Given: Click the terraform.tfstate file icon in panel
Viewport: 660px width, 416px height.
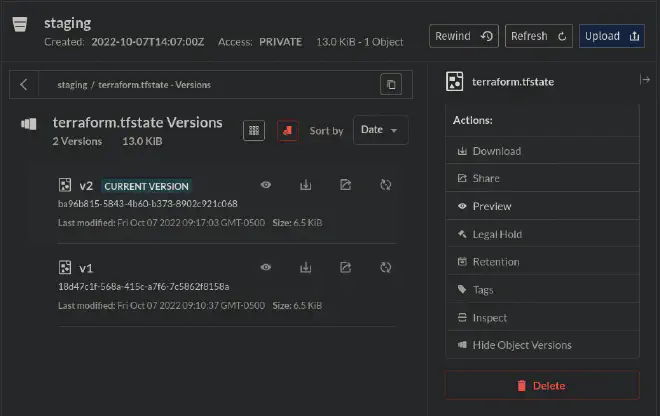Looking at the screenshot, I should (x=454, y=81).
